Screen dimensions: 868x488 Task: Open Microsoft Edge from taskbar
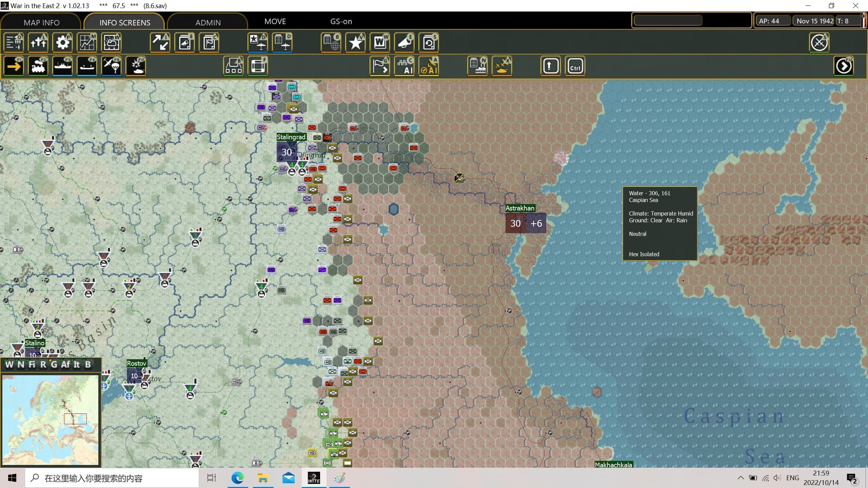[237, 478]
